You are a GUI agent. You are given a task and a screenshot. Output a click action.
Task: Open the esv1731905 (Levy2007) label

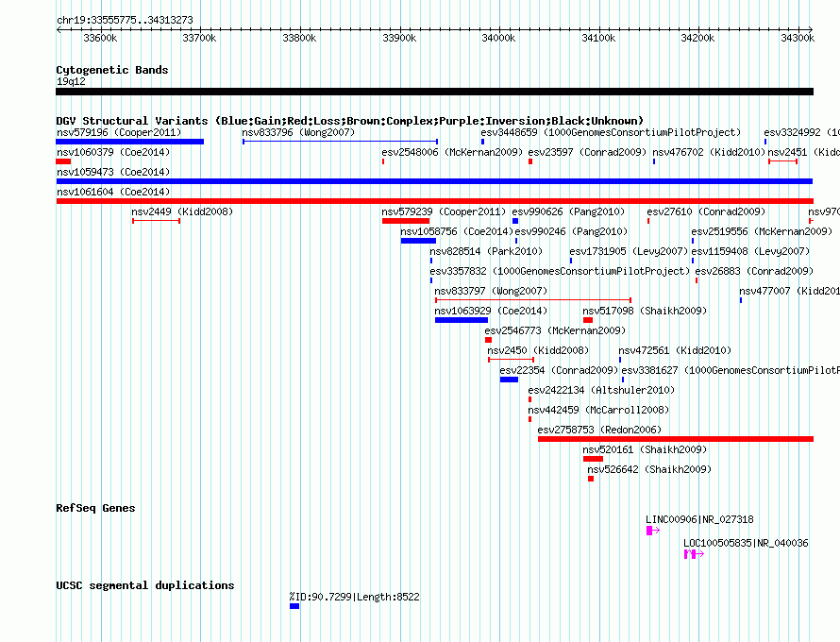pos(629,251)
